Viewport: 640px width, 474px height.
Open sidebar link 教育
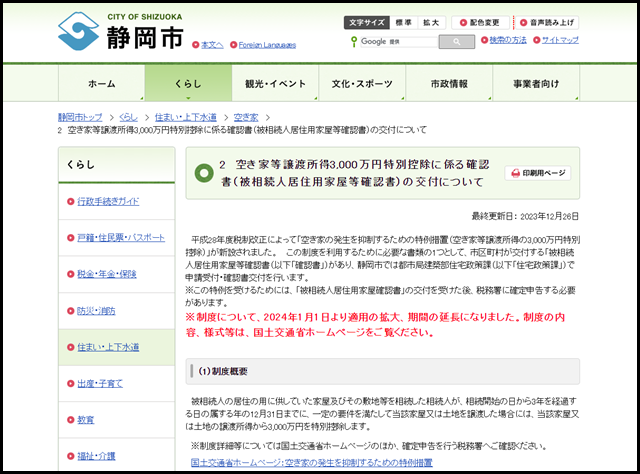point(86,420)
